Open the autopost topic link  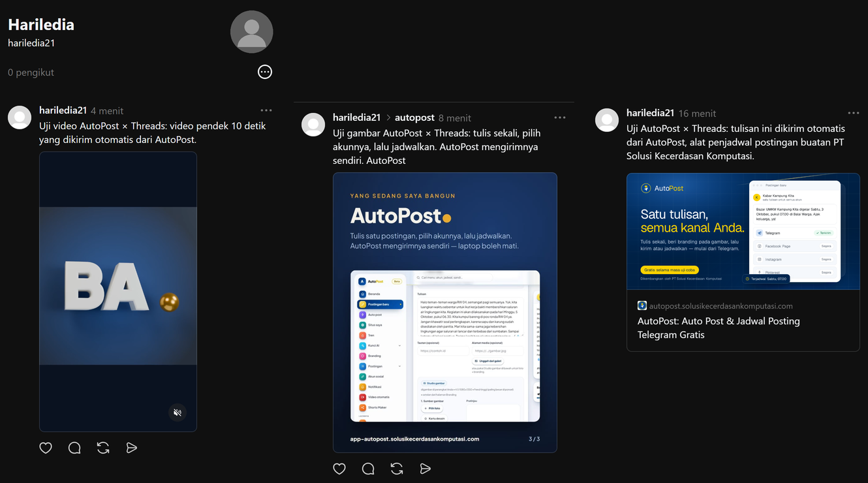click(x=414, y=117)
